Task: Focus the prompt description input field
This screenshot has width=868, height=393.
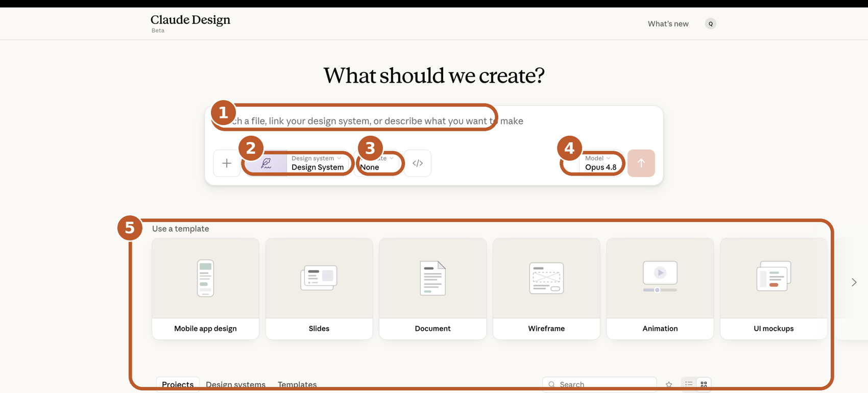Action: tap(434, 121)
